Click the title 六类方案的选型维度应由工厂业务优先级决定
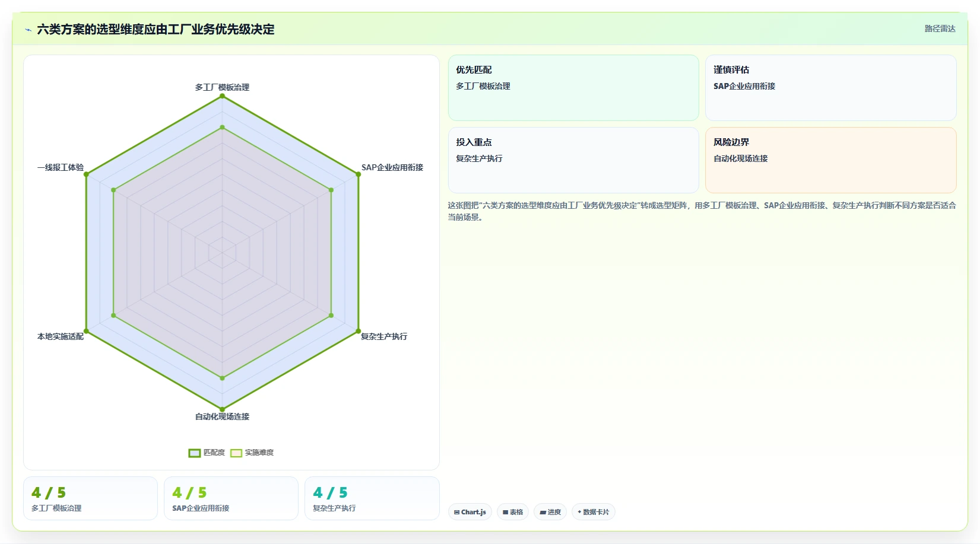This screenshot has width=980, height=544. (156, 29)
